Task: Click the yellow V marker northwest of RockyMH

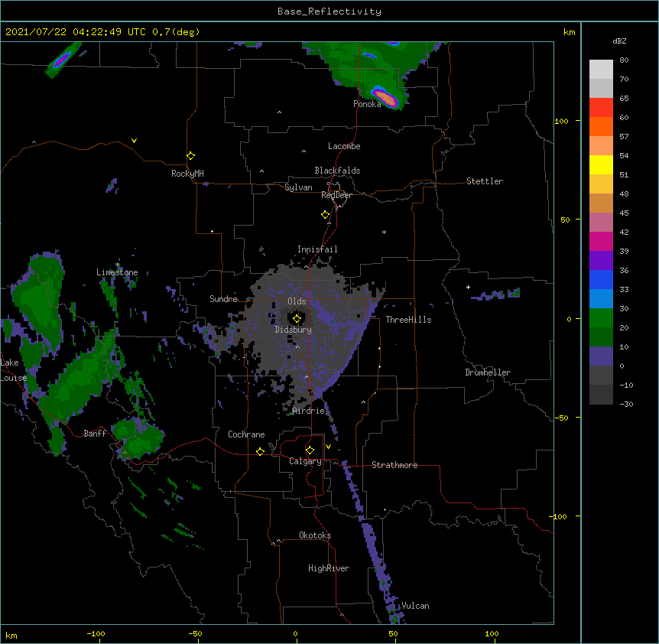Action: (x=134, y=141)
